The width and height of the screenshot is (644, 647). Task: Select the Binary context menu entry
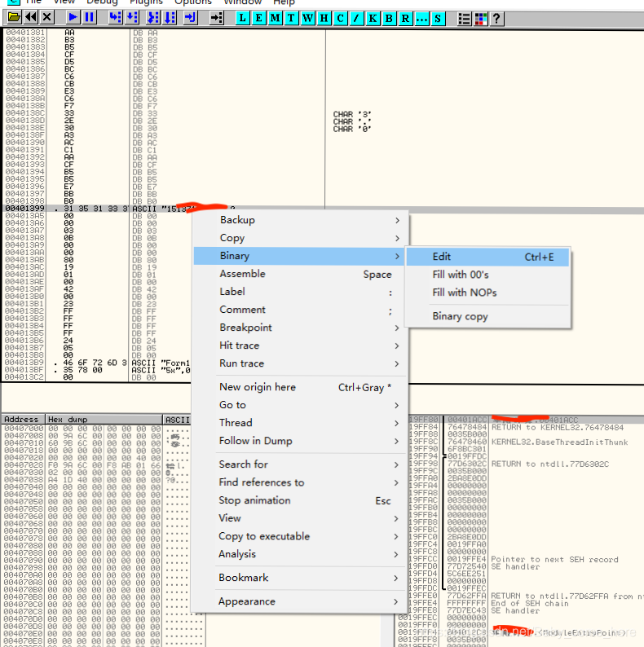pos(301,256)
